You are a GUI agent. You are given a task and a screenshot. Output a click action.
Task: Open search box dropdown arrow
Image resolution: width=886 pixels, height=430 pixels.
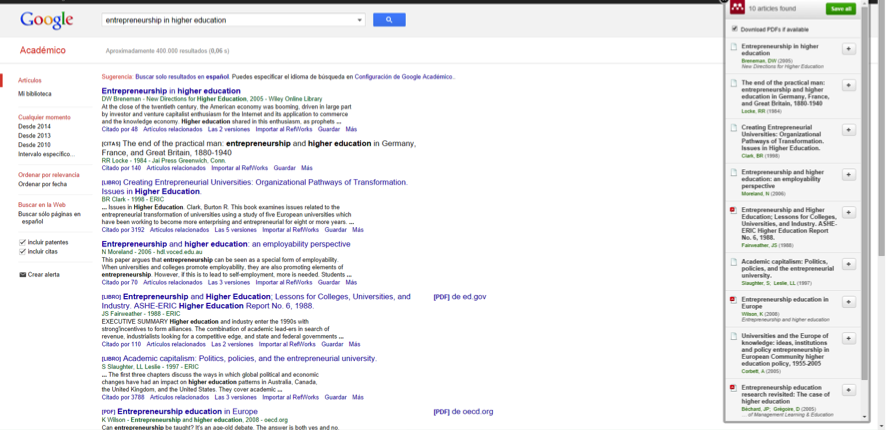coord(360,20)
